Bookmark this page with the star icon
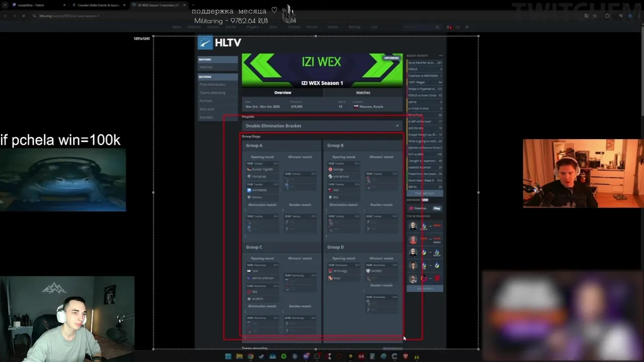The height and width of the screenshot is (362, 644). 595,16
